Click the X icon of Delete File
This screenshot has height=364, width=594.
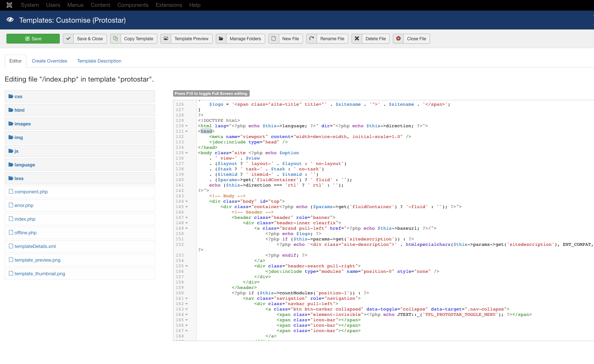(x=357, y=39)
